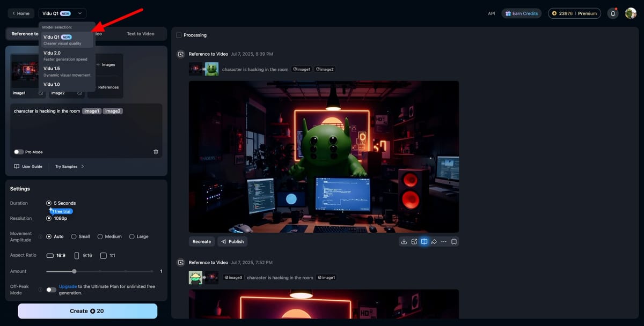Open the hacking room video preview
This screenshot has height=326, width=644.
324,157
